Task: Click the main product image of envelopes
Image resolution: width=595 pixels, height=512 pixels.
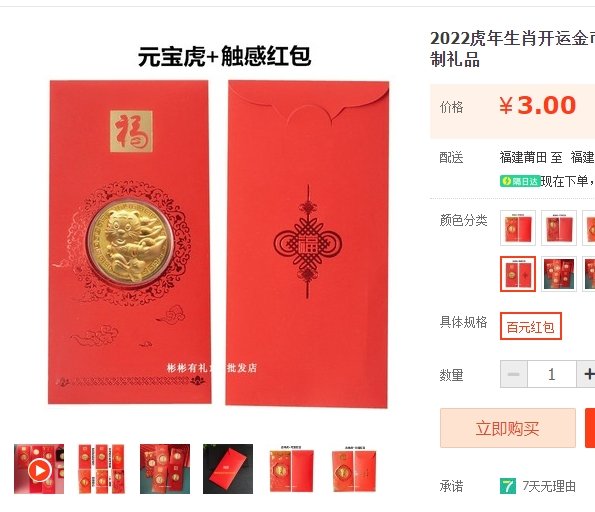Action: (219, 243)
